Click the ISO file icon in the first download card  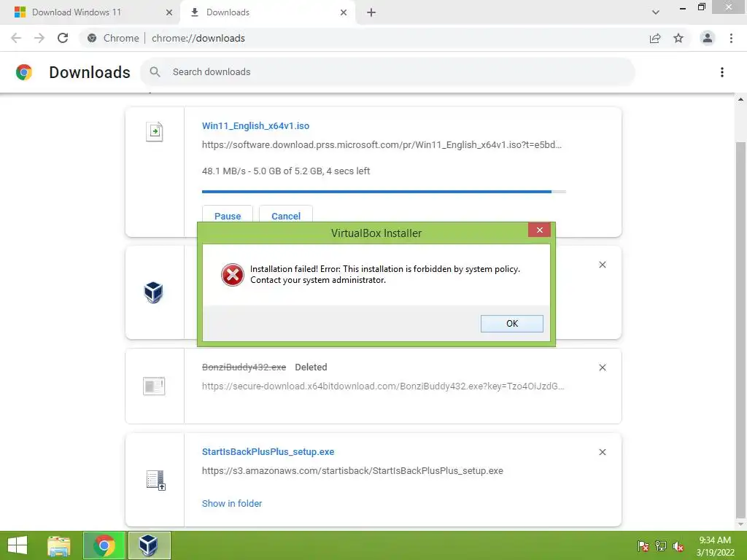[x=155, y=131]
